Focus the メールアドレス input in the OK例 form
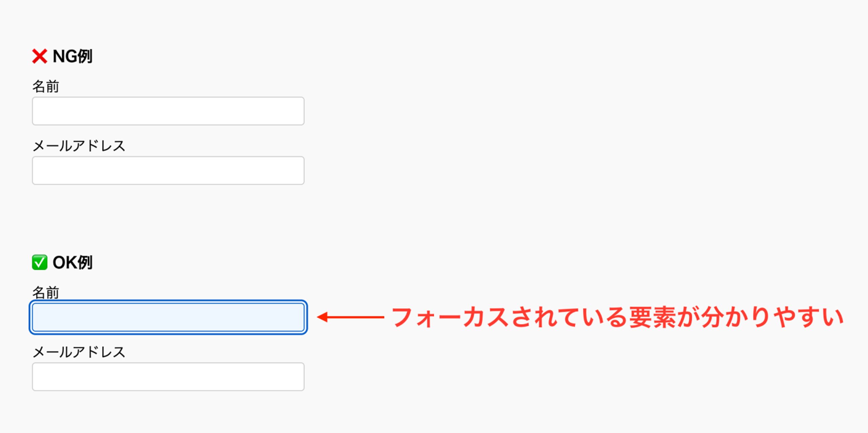 (168, 377)
